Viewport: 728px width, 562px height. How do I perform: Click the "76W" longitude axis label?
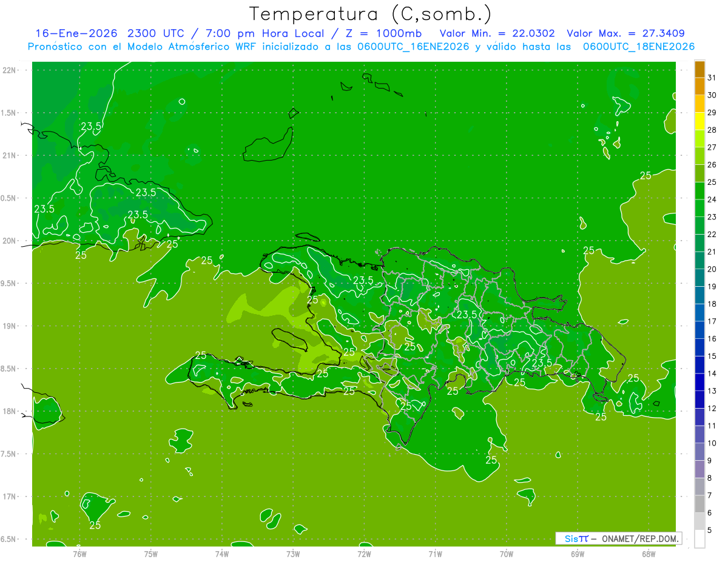click(79, 554)
